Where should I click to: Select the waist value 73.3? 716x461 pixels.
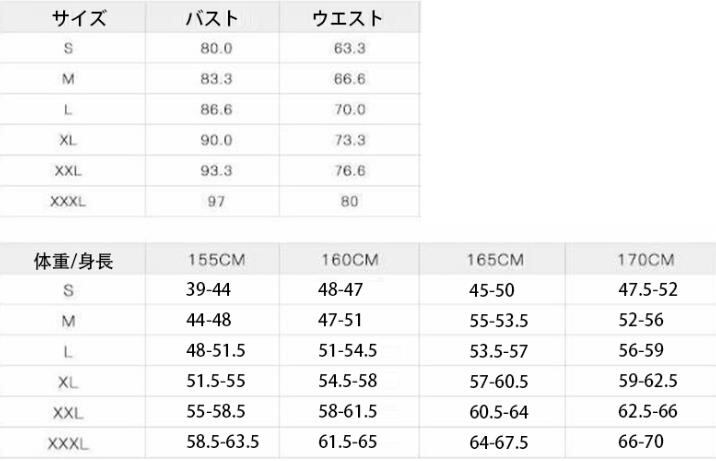click(350, 140)
